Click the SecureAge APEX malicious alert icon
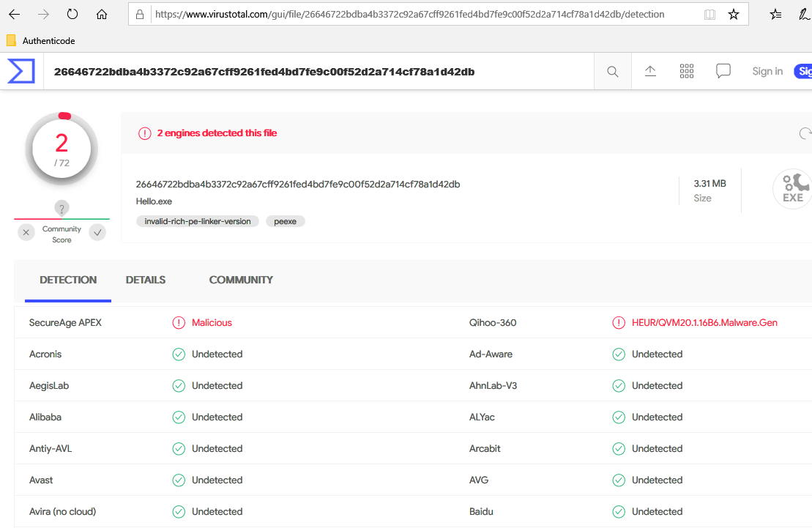The height and width of the screenshot is (528, 812). (179, 323)
